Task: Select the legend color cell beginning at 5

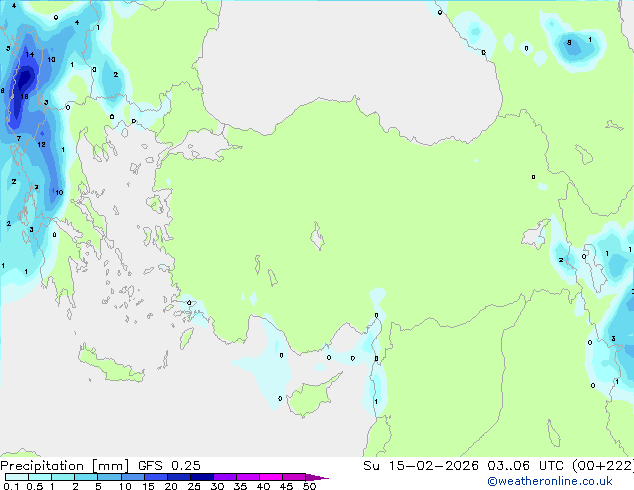Action: [110, 477]
